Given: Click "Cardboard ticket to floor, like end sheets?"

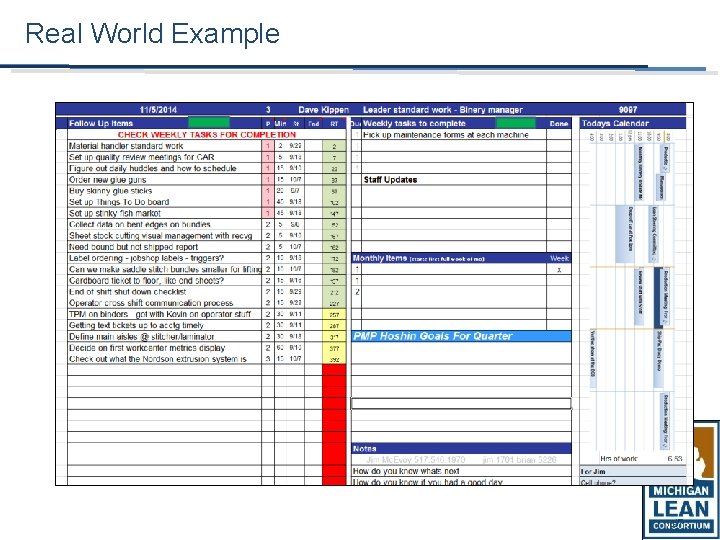Looking at the screenshot, I should 146,281.
